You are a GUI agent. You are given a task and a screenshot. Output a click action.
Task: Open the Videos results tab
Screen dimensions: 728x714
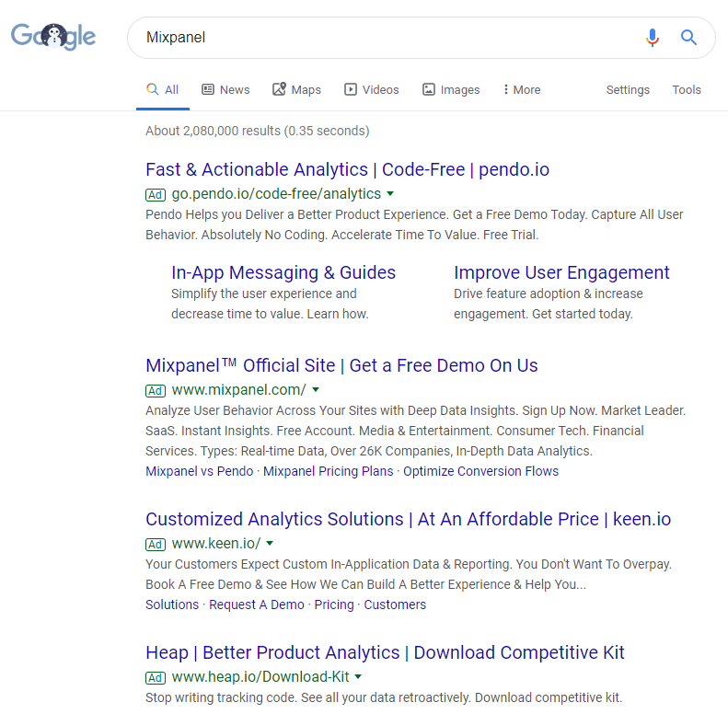[371, 90]
